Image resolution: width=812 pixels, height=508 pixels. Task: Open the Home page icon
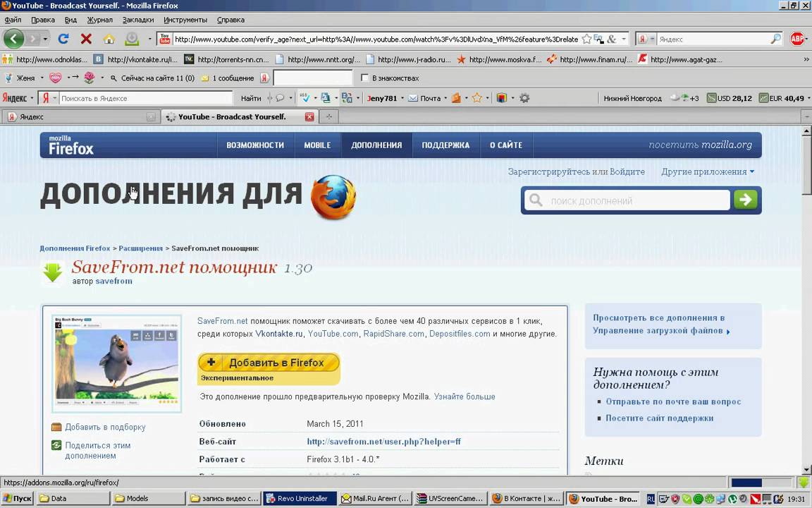point(109,39)
